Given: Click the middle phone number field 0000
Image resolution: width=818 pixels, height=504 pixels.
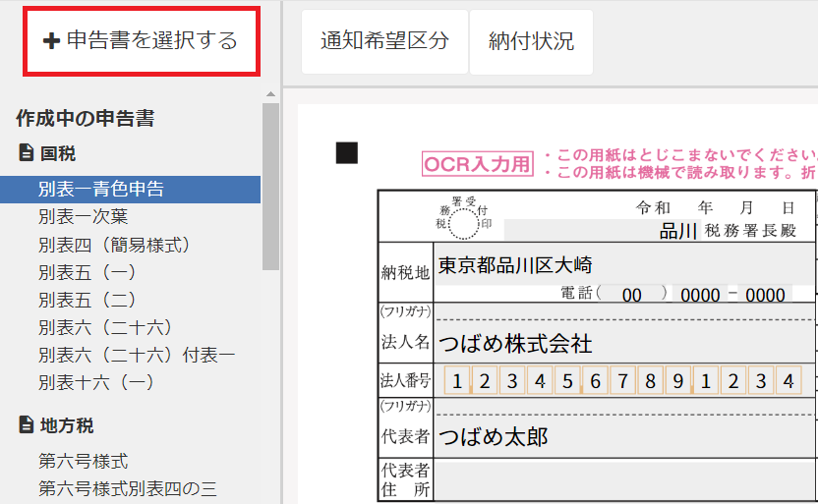Looking at the screenshot, I should point(700,295).
